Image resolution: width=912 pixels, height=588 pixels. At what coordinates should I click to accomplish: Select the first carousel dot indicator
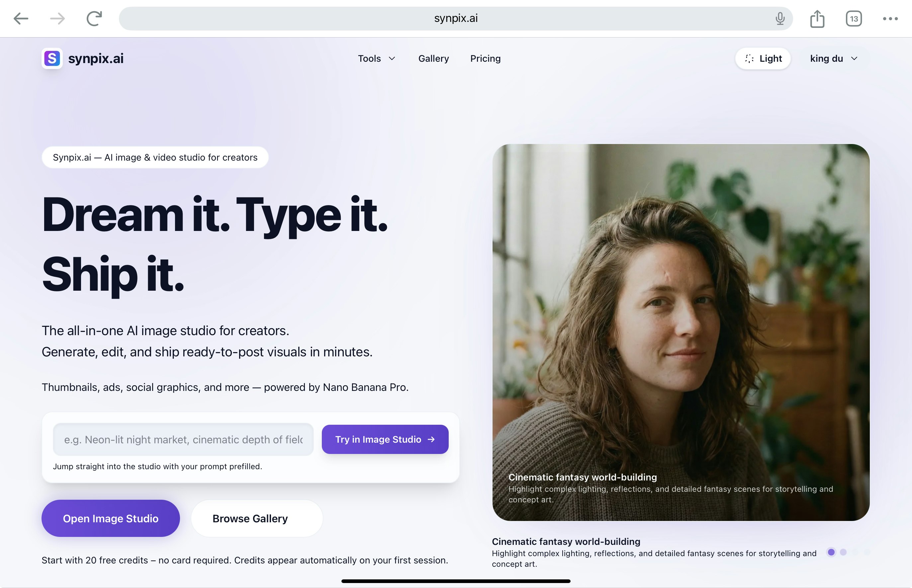[831, 552]
